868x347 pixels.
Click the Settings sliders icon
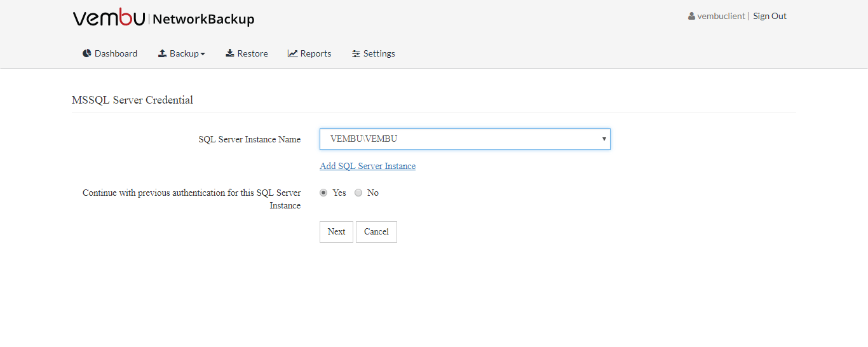[356, 53]
